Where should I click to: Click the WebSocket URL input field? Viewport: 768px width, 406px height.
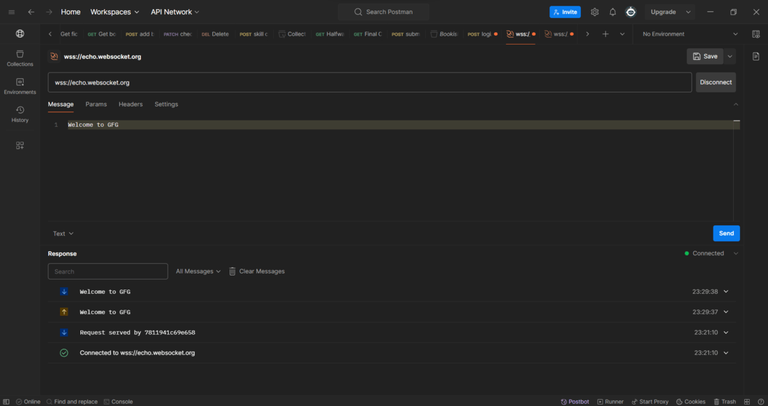click(370, 82)
